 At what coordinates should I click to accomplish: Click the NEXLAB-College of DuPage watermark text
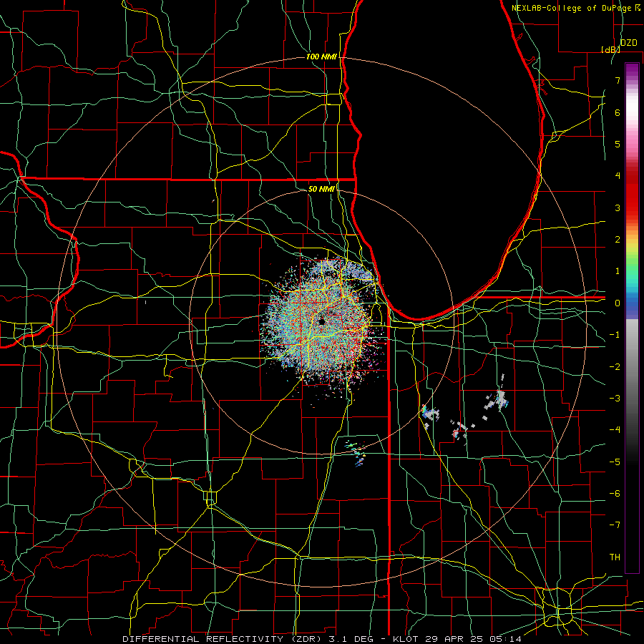click(575, 8)
